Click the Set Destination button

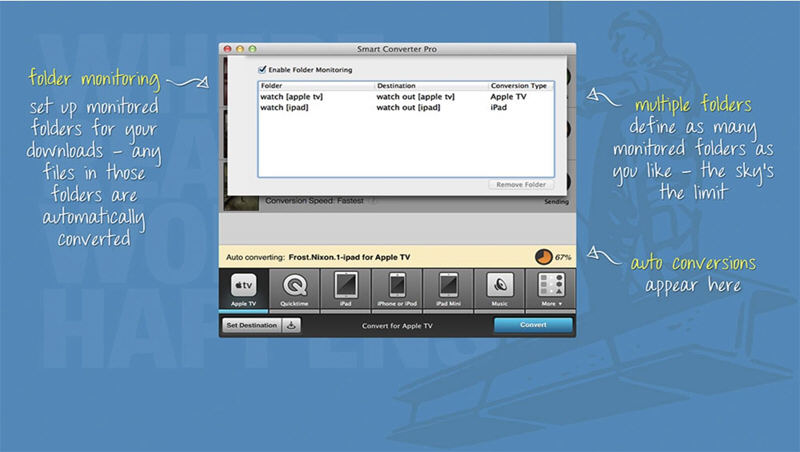(x=252, y=325)
